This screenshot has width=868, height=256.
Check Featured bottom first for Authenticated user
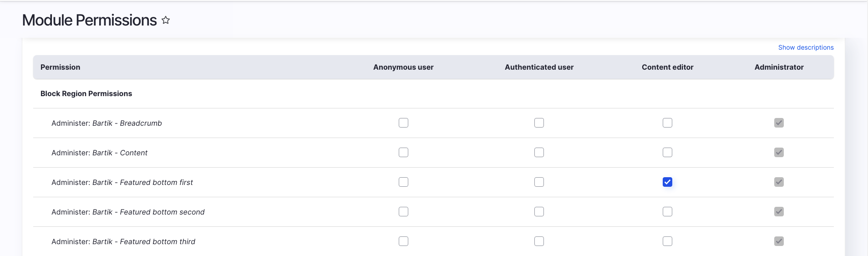coord(539,182)
